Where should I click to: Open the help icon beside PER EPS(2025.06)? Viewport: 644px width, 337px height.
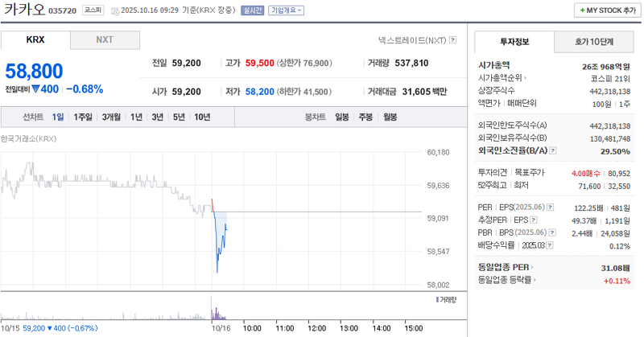click(551, 207)
